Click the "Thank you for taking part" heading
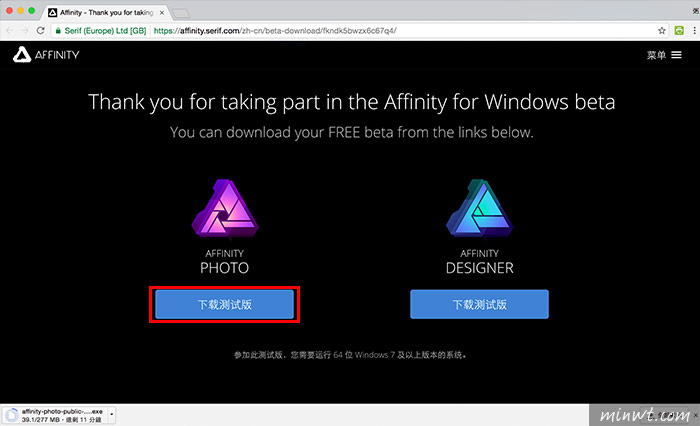700x426 pixels. (351, 102)
